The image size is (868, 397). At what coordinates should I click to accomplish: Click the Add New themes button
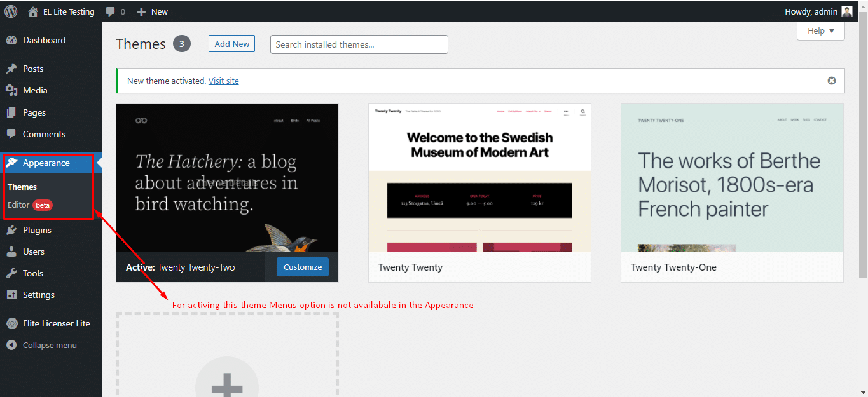[231, 44]
